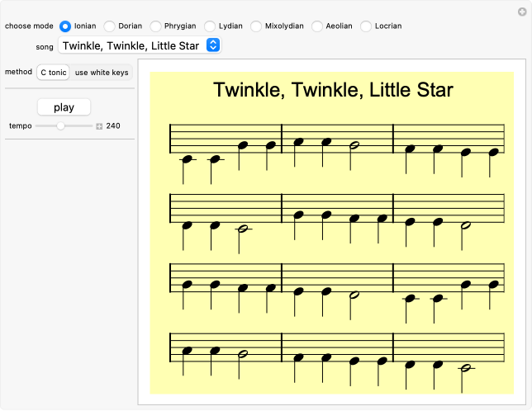Click the song dropdown arrow stepper

(x=212, y=45)
